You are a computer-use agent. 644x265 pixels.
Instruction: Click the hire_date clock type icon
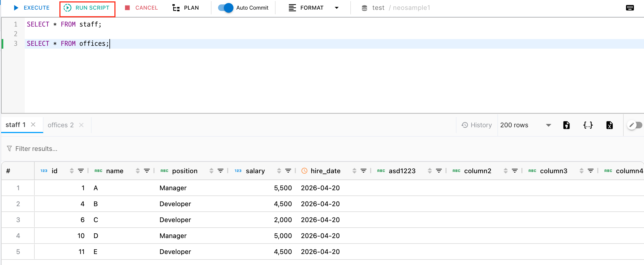[x=304, y=171]
